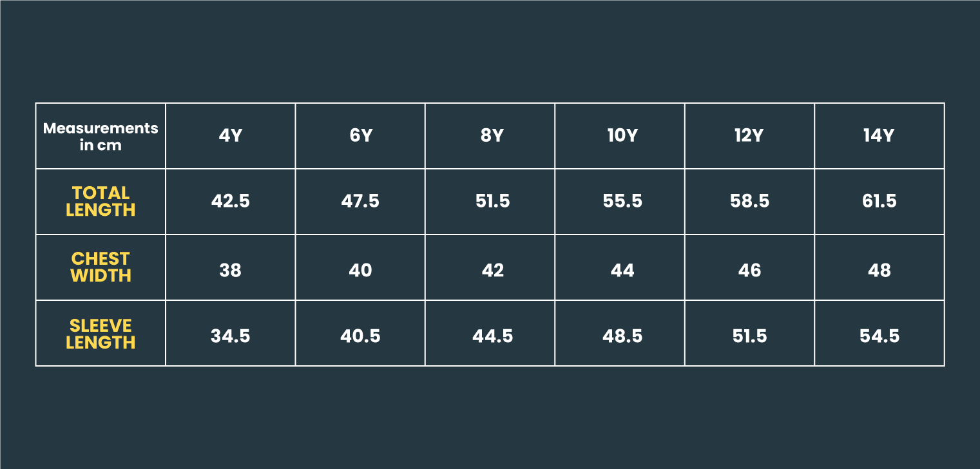Click the 44.5 sleeve length cell

492,336
